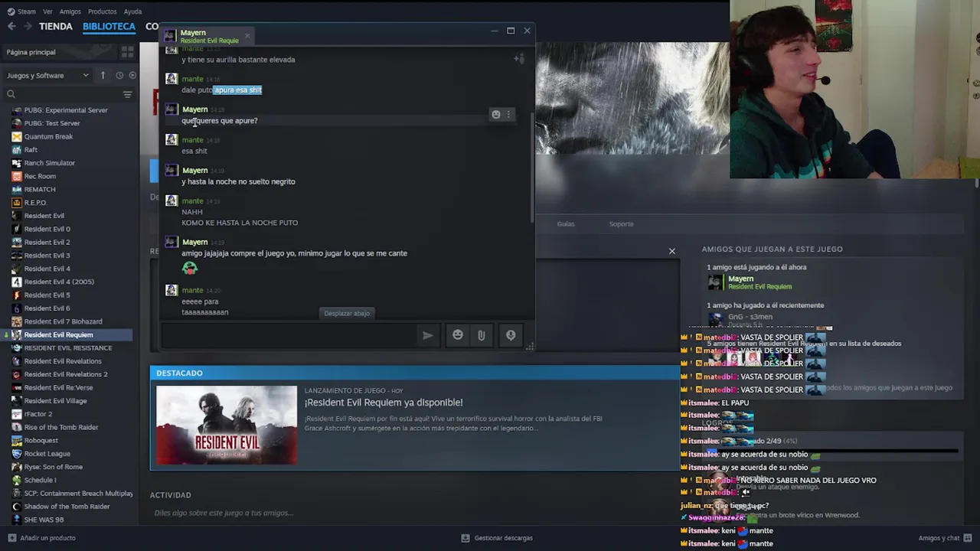Select Resident Evil Village in the library
The height and width of the screenshot is (551, 980).
coord(55,401)
